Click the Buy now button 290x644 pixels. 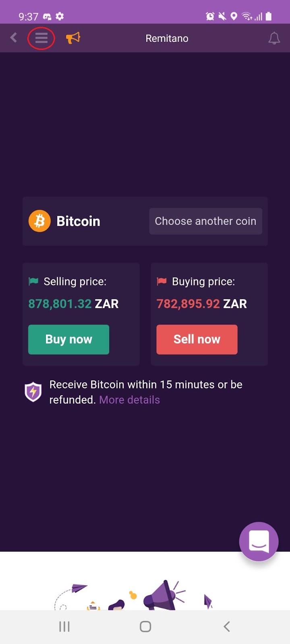coord(68,339)
